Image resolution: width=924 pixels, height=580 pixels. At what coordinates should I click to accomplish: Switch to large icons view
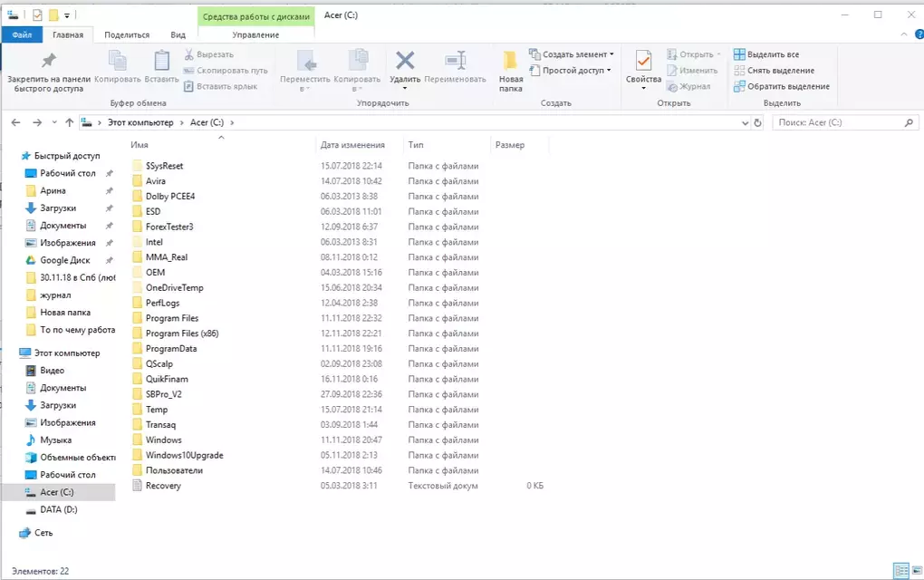click(x=917, y=570)
